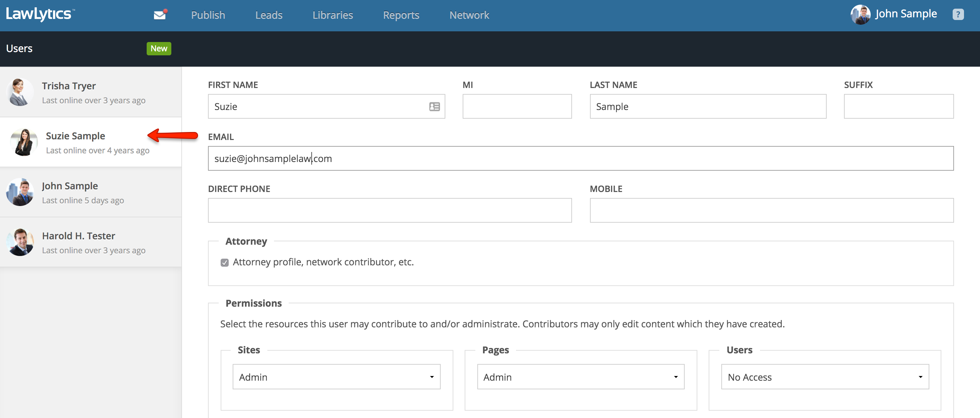Click 'Last online over 4 years ago' text

[x=98, y=151]
